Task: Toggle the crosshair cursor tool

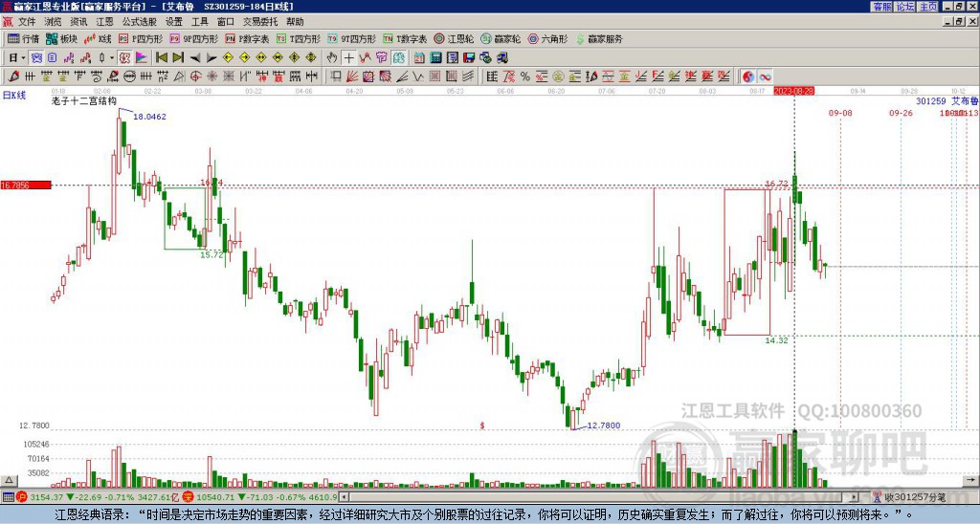Action: click(x=348, y=57)
